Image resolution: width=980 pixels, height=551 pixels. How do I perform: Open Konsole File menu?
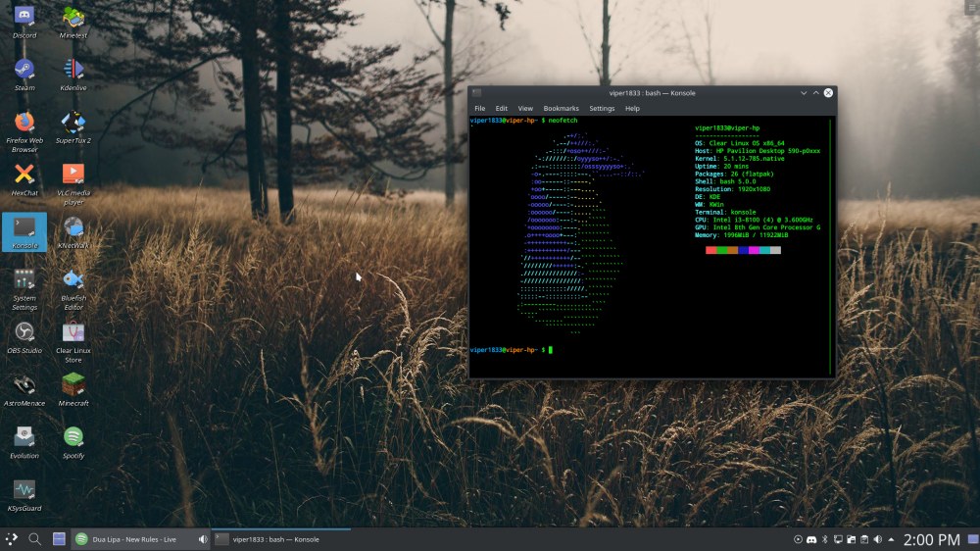pos(479,108)
